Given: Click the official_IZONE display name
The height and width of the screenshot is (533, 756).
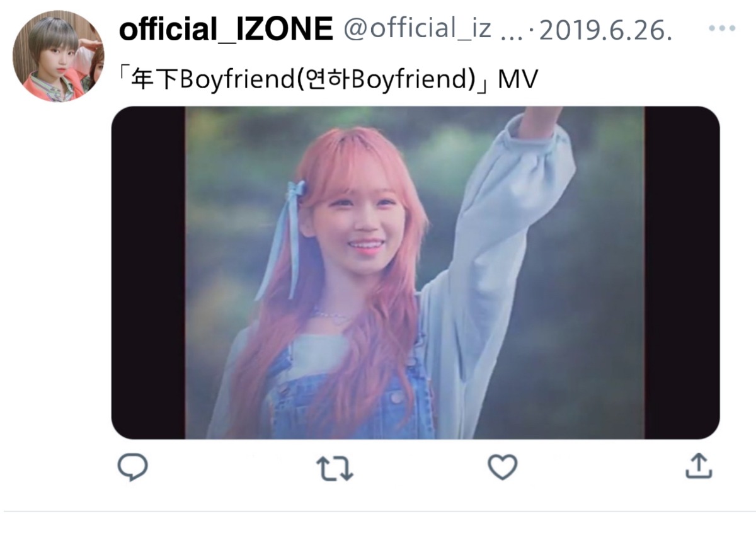Looking at the screenshot, I should (226, 29).
